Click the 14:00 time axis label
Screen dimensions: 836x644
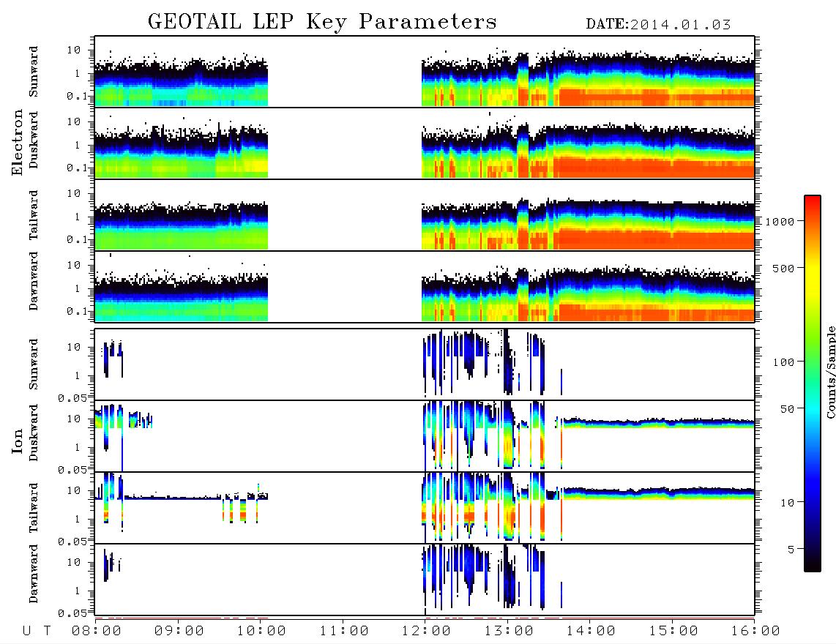(x=591, y=632)
